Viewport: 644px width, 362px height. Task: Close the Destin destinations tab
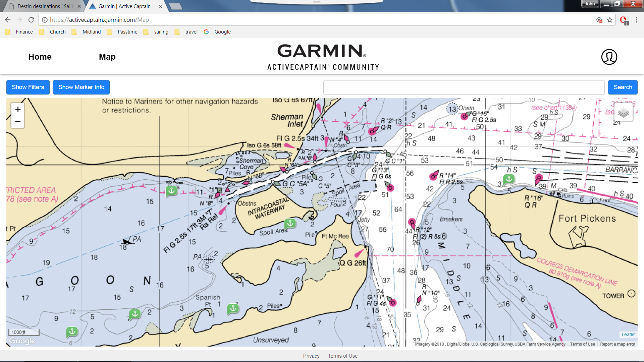point(79,6)
